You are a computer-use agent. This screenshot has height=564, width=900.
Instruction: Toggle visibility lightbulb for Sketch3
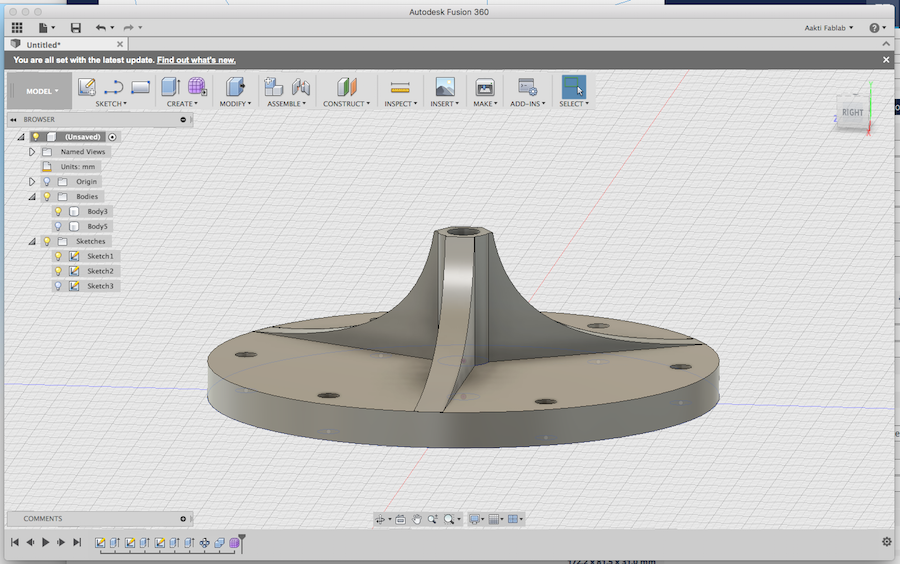point(58,286)
